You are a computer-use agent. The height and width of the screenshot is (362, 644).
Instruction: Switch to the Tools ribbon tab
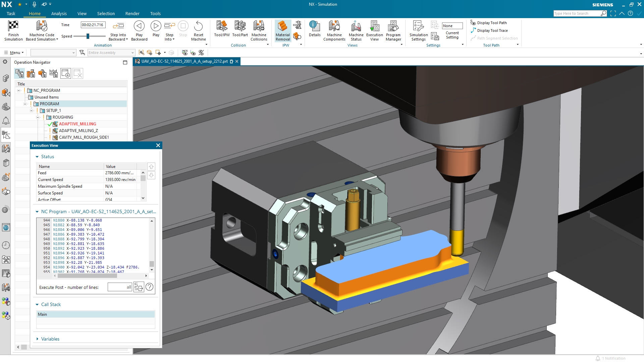coord(155,13)
